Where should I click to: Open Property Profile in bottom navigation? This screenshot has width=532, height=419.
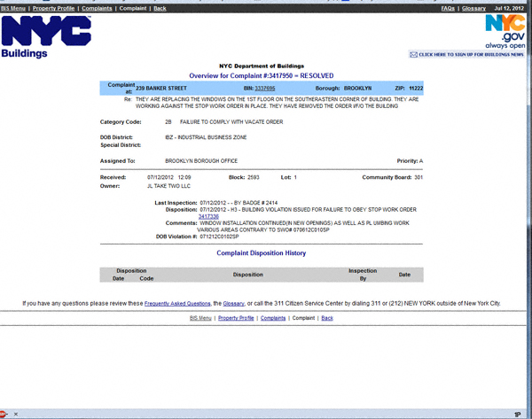point(236,317)
